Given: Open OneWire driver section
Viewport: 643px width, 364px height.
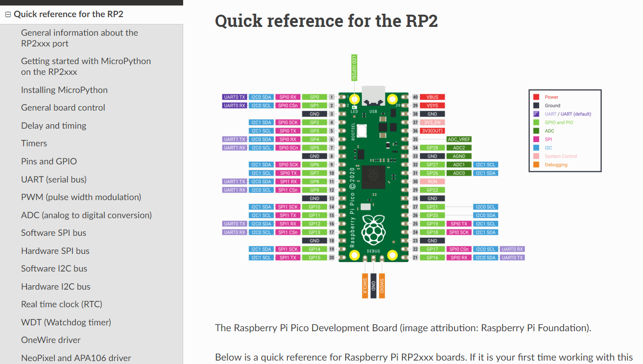Looking at the screenshot, I should click(x=51, y=340).
